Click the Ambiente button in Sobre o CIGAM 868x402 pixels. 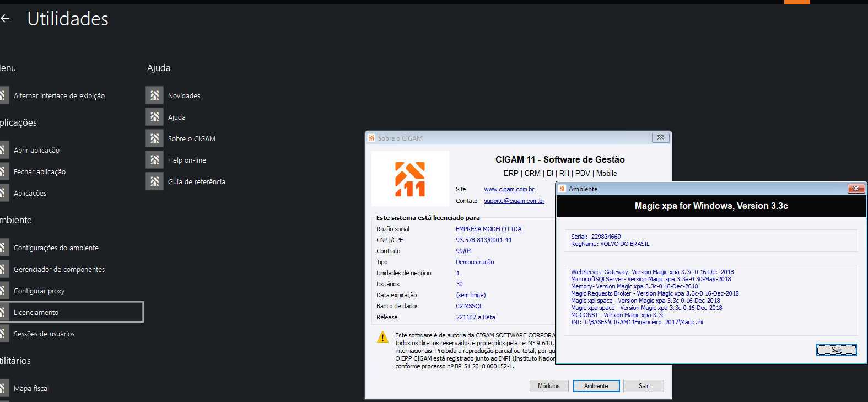596,386
